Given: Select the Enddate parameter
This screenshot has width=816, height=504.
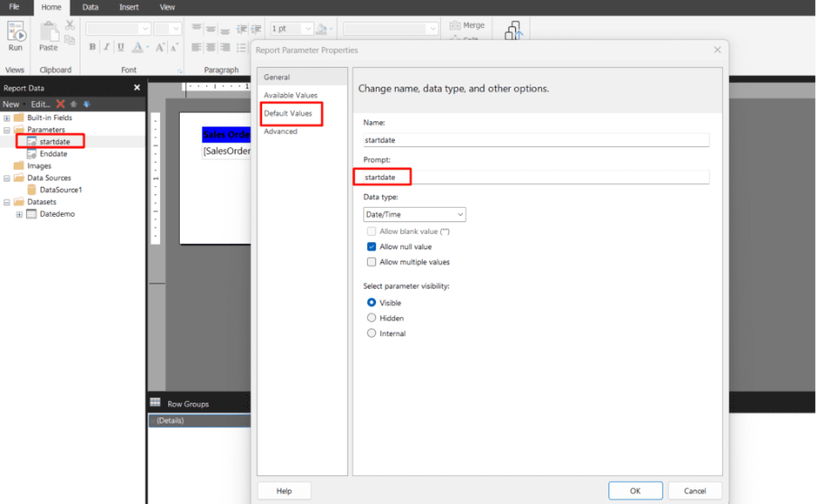Looking at the screenshot, I should pyautogui.click(x=52, y=154).
